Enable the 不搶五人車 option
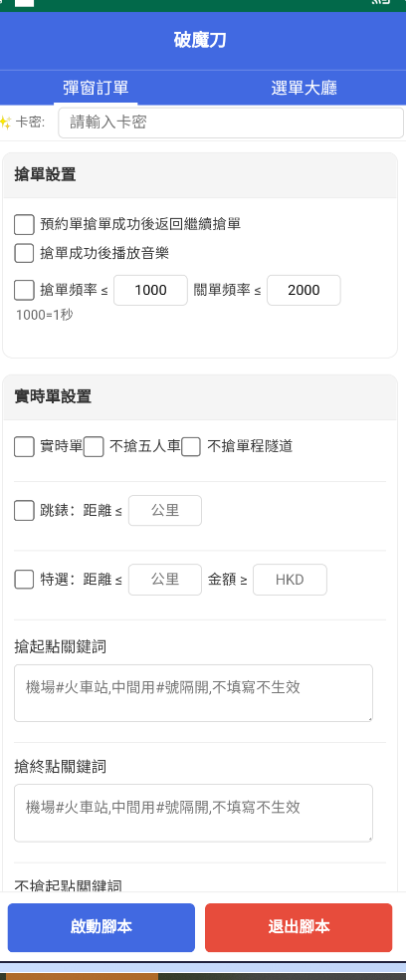Screen dimensions: 406x980 click(x=94, y=447)
